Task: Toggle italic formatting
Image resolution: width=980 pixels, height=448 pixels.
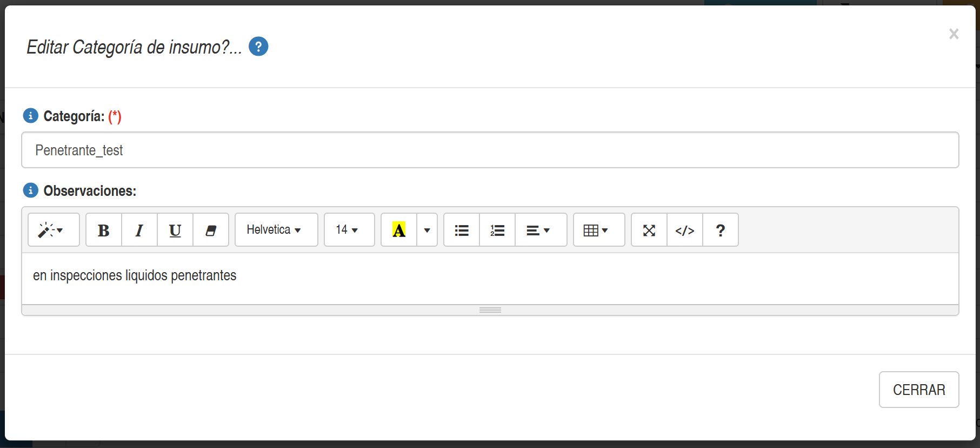Action: pos(139,230)
